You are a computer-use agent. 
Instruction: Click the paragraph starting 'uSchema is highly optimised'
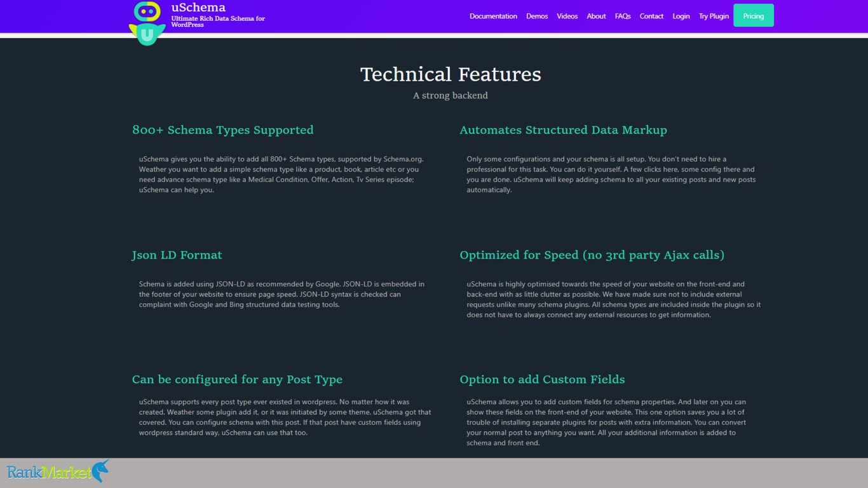[613, 299]
